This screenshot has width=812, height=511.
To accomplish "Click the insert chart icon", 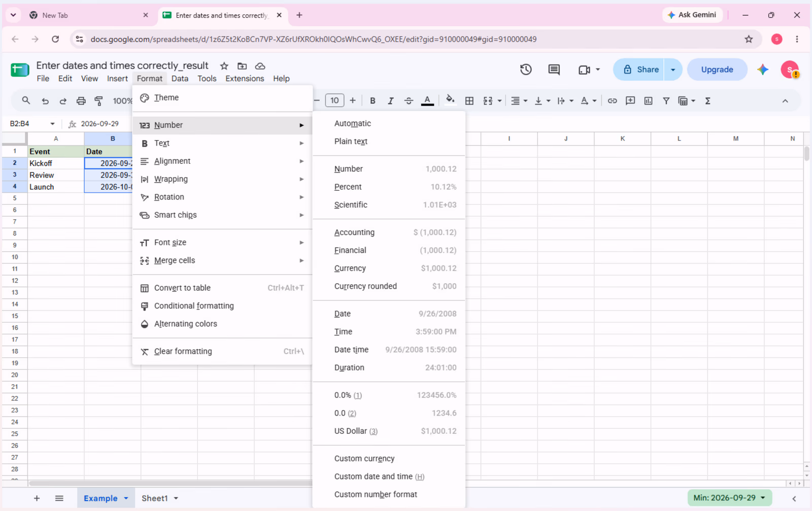I will point(648,101).
